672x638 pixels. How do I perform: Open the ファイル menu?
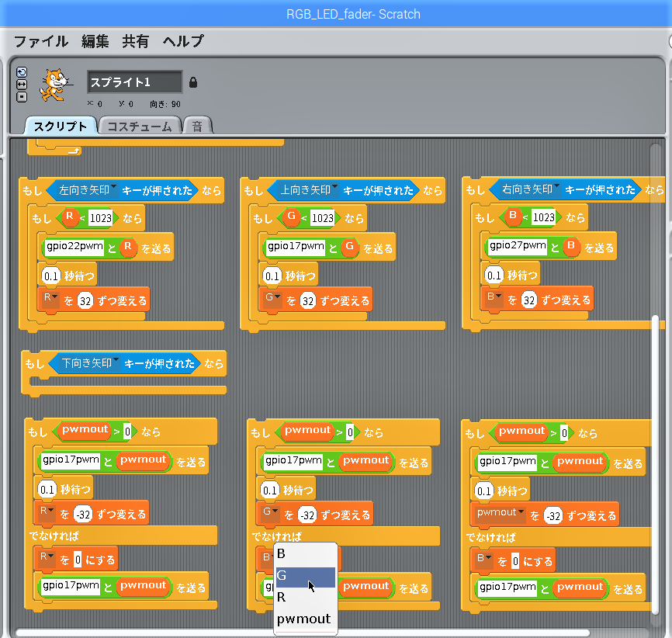41,41
